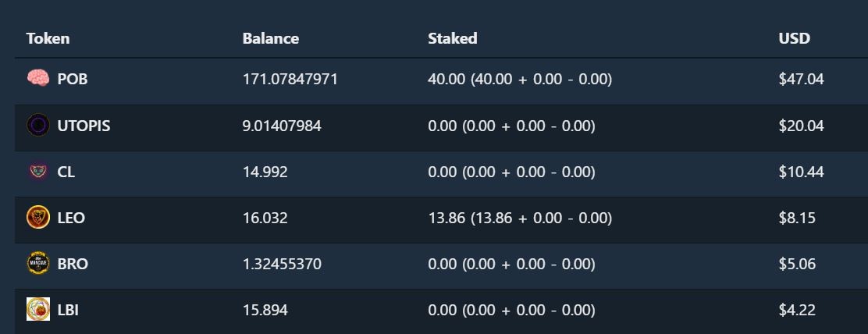This screenshot has height=334, width=868.
Task: Sort by the Staked column header
Action: (x=452, y=38)
